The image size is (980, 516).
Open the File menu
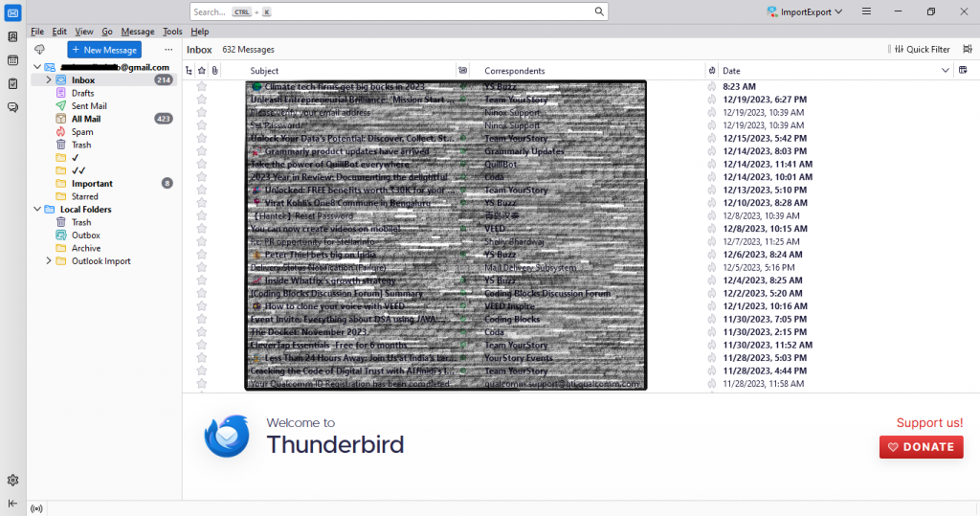coord(37,32)
